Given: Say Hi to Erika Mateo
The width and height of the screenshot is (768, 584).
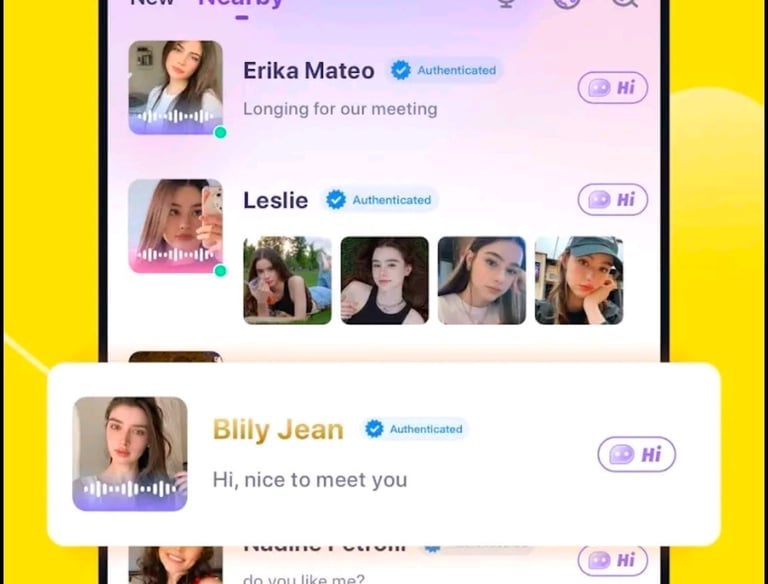Looking at the screenshot, I should pyautogui.click(x=612, y=88).
